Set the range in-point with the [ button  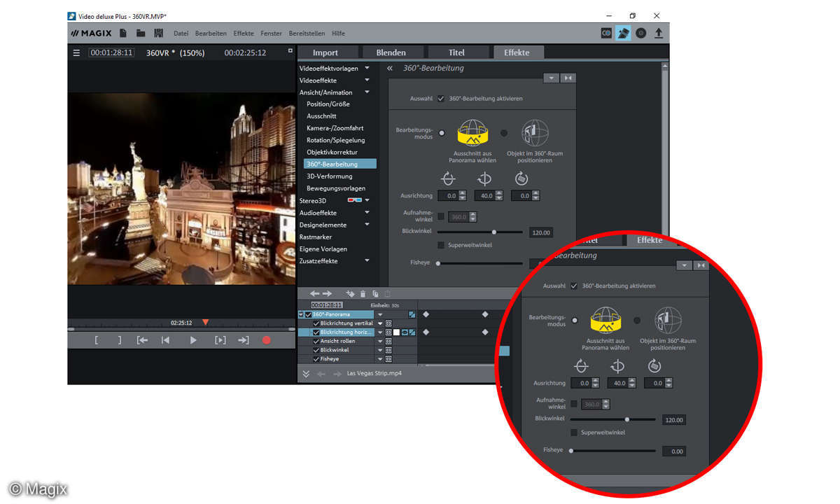click(x=97, y=340)
